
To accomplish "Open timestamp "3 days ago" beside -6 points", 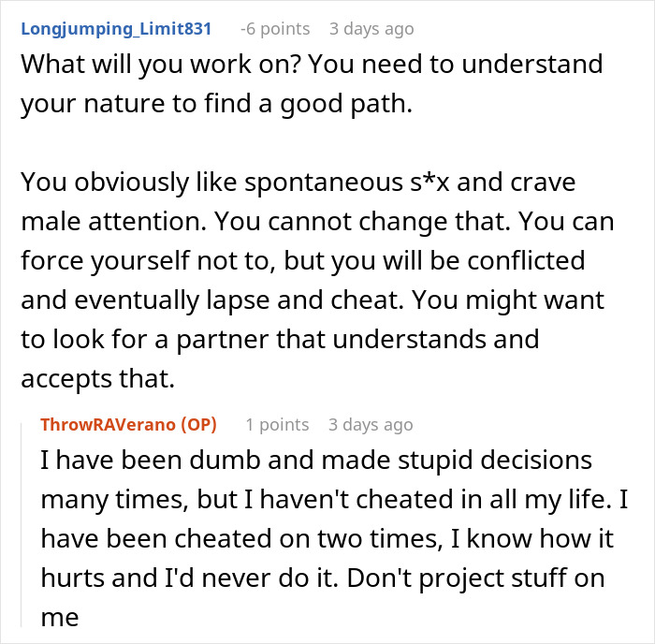I will click(x=371, y=29).
